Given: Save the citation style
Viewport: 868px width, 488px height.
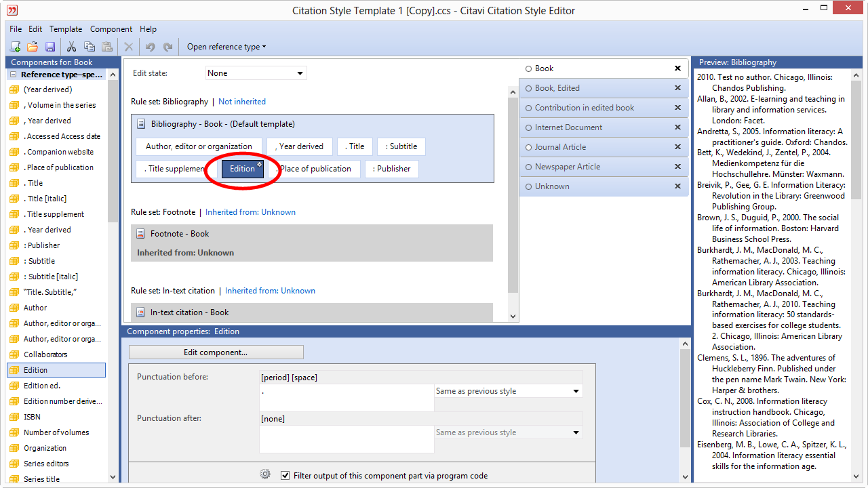Looking at the screenshot, I should pyautogui.click(x=50, y=47).
